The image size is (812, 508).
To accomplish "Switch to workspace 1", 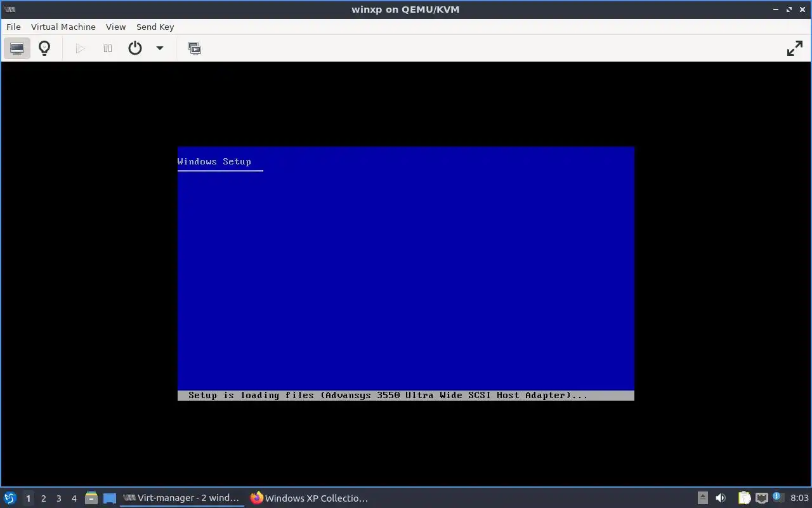I will 28,498.
